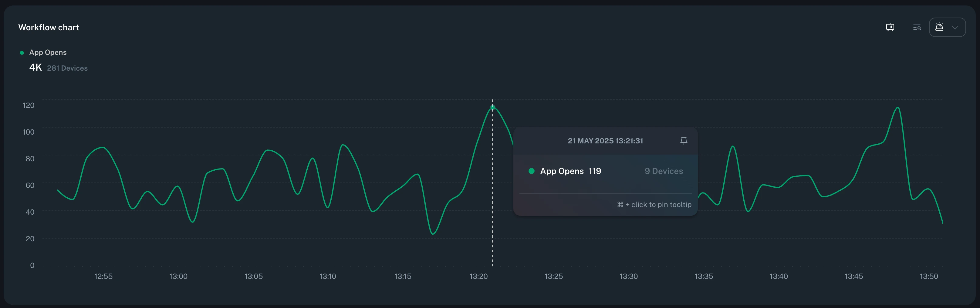The image size is (980, 308).
Task: Click the alert siren icon top right
Action: click(x=940, y=27)
